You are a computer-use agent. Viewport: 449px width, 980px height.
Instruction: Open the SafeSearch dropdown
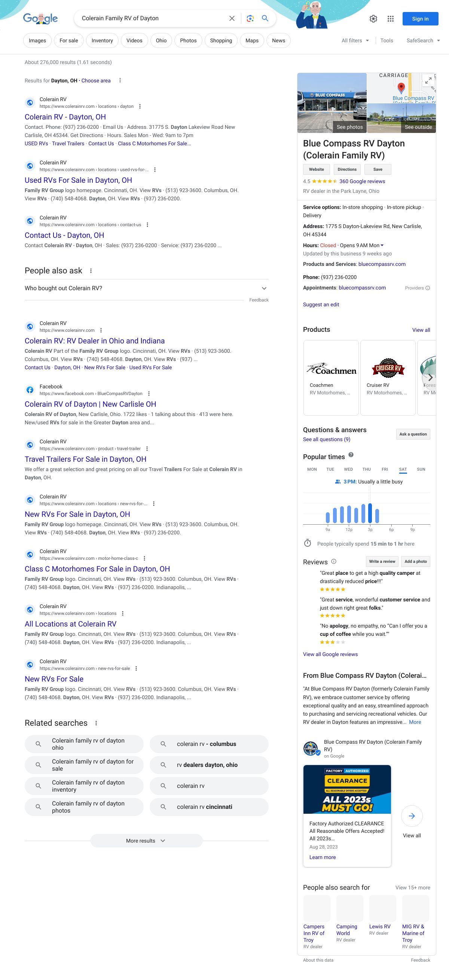423,41
